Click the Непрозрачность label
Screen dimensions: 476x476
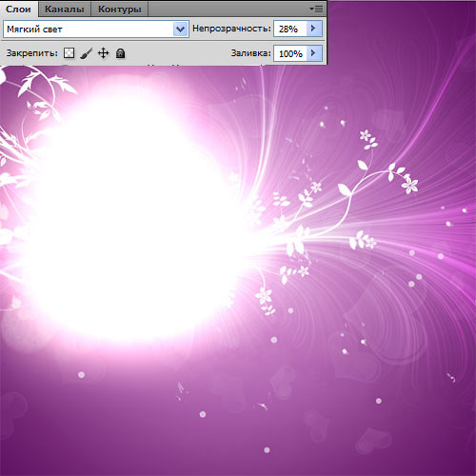(x=231, y=29)
